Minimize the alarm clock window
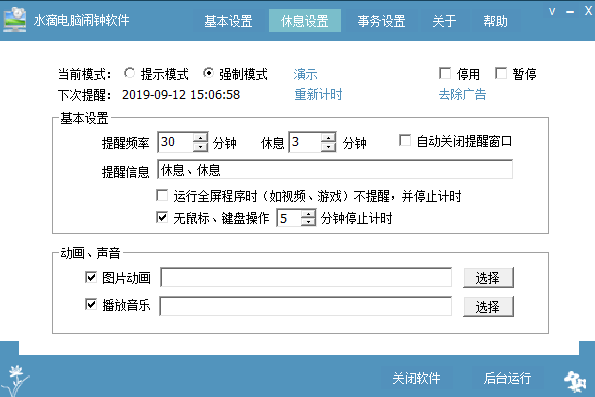This screenshot has width=595, height=397. click(570, 12)
